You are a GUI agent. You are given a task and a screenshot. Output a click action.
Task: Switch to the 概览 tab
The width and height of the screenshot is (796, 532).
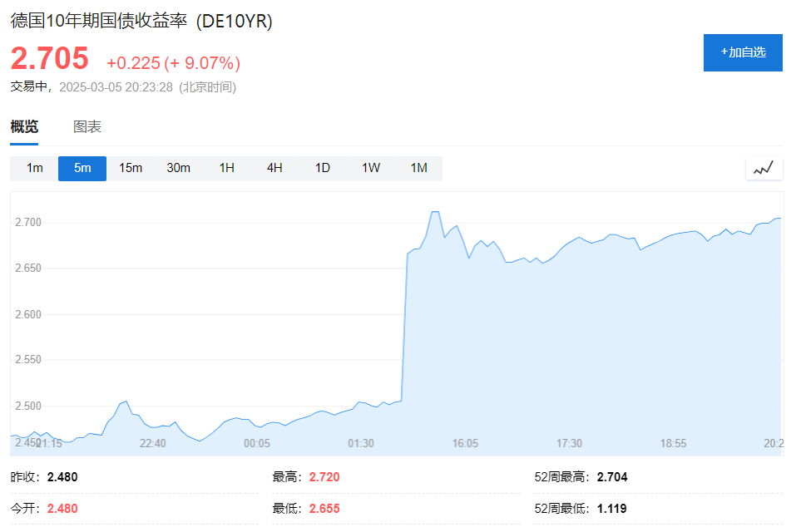pos(22,126)
